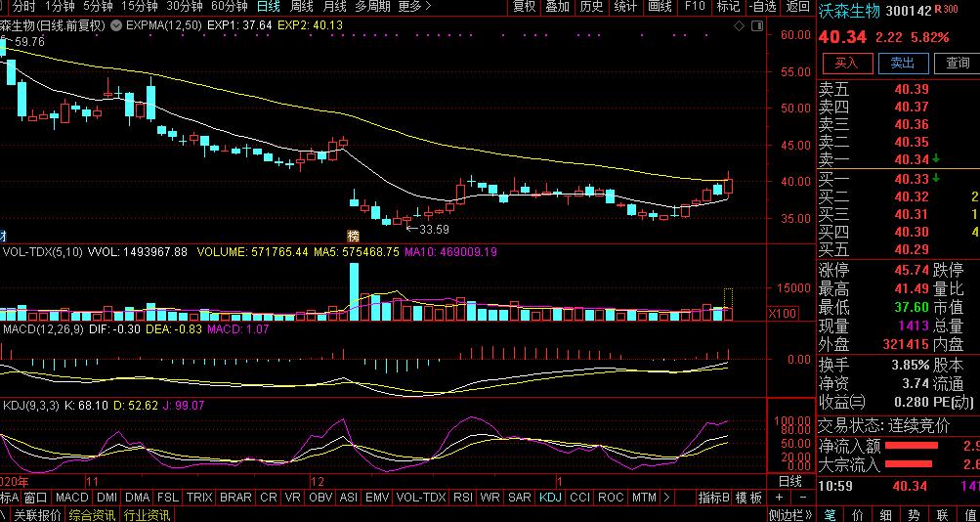This screenshot has width=980, height=522.
Task: Select the ASI indicator tab
Action: click(348, 498)
